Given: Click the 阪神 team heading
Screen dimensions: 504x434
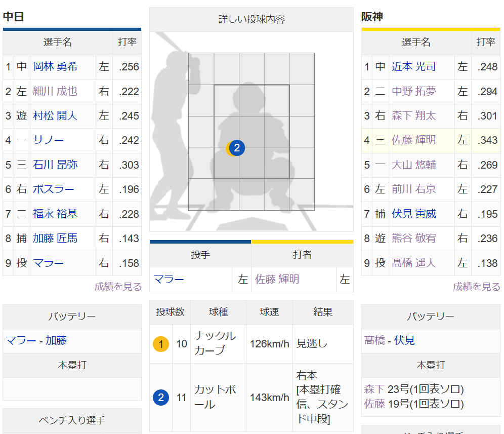Looking at the screenshot, I should click(372, 16).
